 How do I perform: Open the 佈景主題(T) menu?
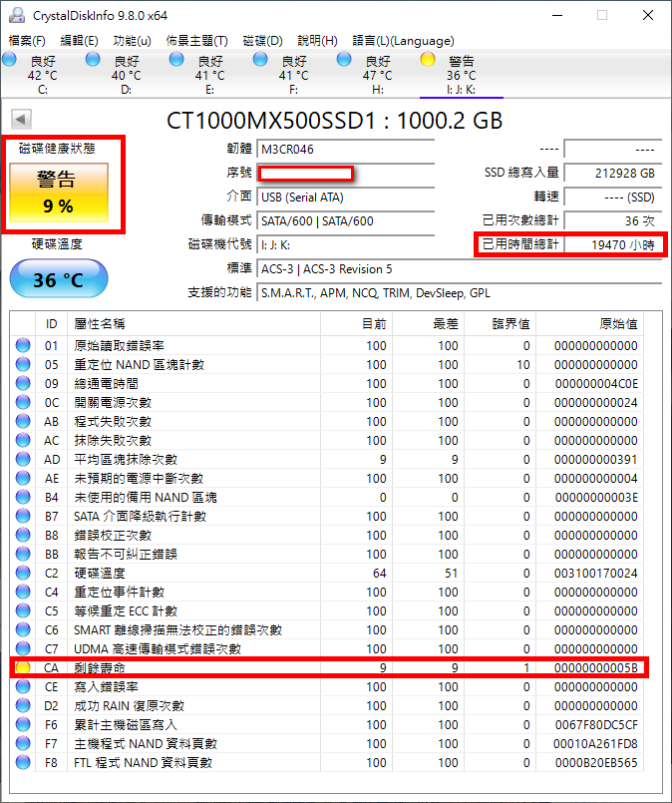click(196, 41)
